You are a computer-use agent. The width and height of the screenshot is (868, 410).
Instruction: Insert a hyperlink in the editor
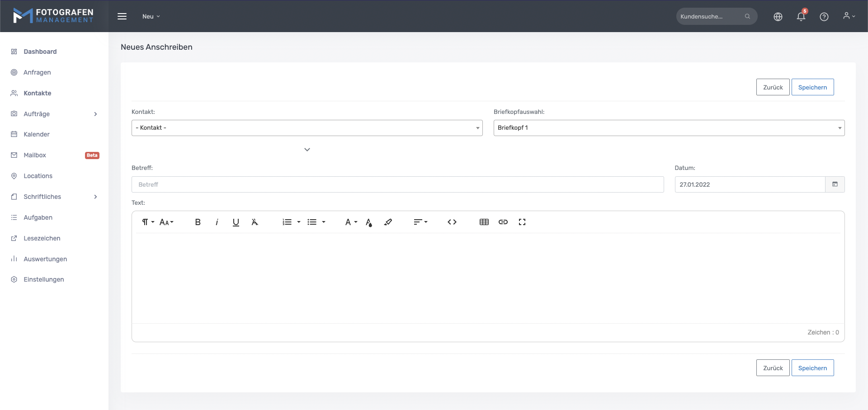pyautogui.click(x=503, y=222)
